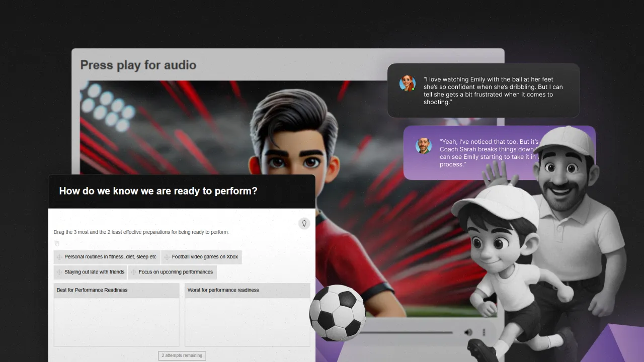Click the audio progress bar
Viewport: 644px width, 362px height.
(x=408, y=332)
